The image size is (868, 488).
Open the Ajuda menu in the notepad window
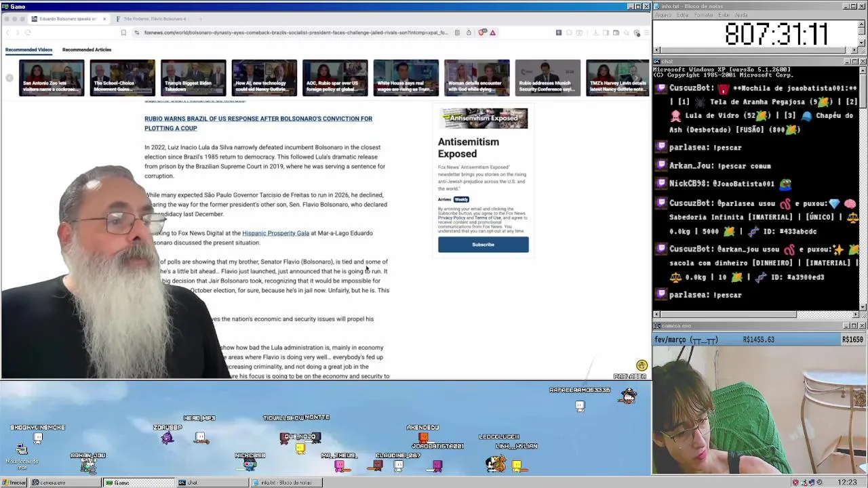(x=741, y=15)
